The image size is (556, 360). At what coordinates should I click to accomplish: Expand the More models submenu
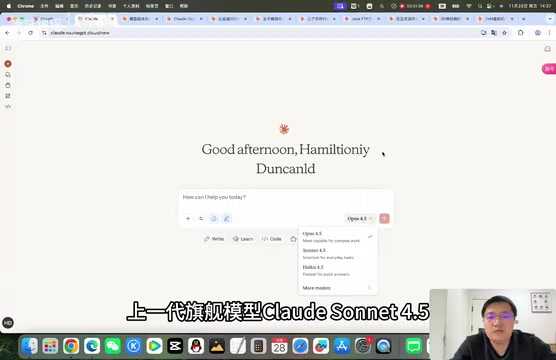pos(338,288)
